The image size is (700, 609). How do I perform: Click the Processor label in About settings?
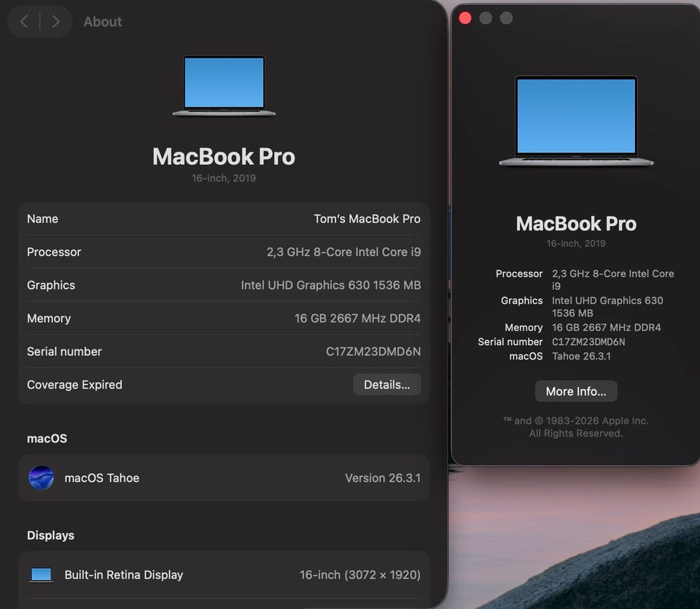54,252
